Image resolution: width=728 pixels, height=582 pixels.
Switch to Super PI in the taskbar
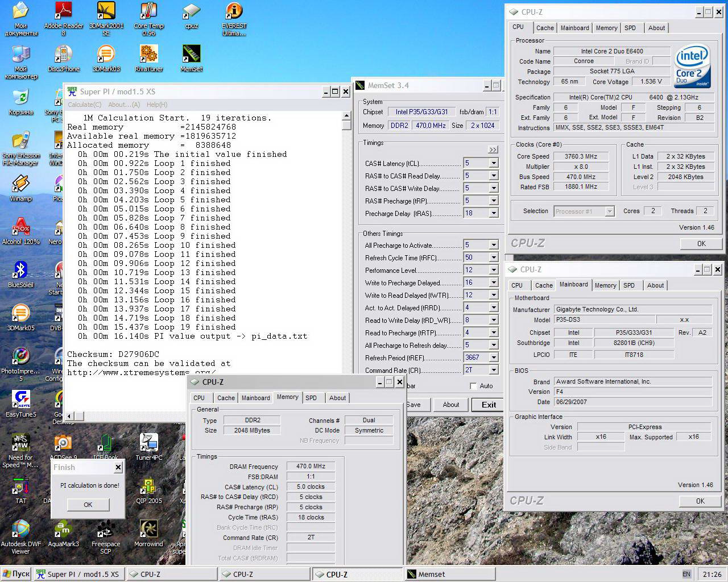click(79, 574)
